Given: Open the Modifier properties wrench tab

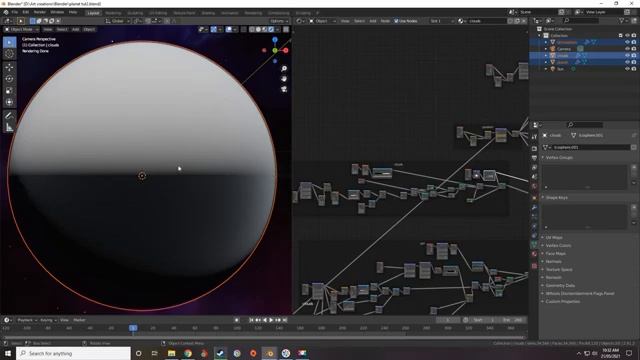Looking at the screenshot, I should [534, 207].
